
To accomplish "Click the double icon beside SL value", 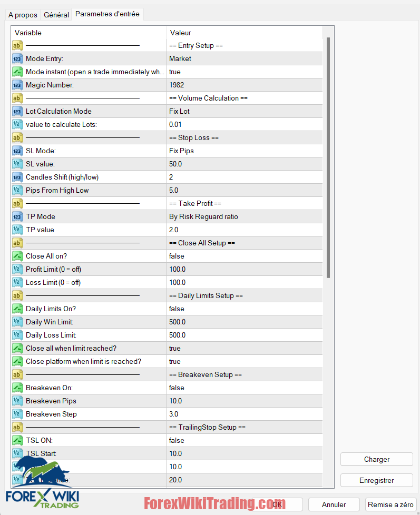I will tap(17, 164).
